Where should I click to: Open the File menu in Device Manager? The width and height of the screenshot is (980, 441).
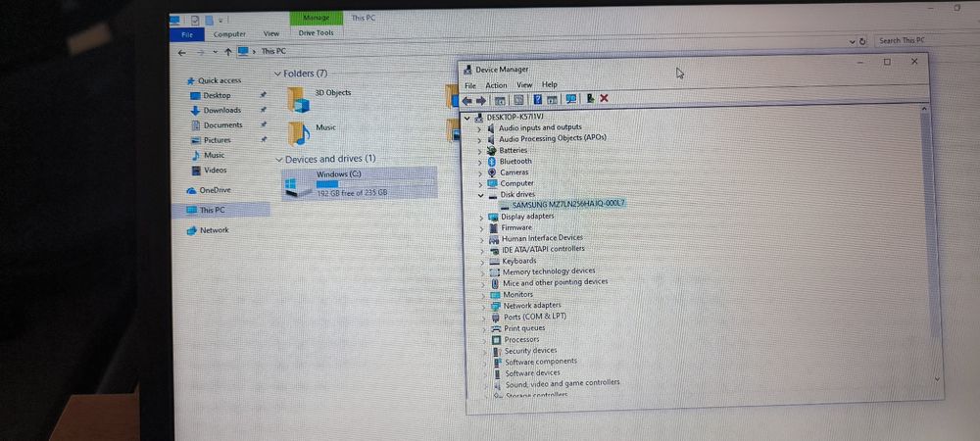[470, 86]
